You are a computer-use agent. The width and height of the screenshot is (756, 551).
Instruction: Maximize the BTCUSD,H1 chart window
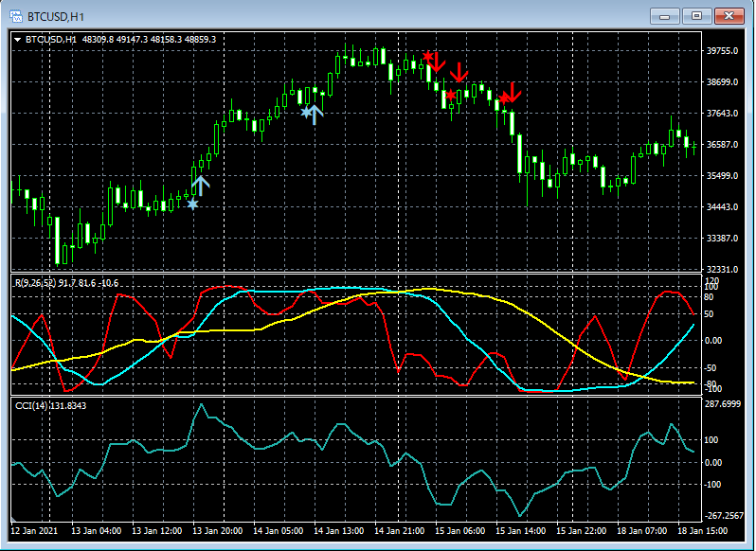pos(698,16)
